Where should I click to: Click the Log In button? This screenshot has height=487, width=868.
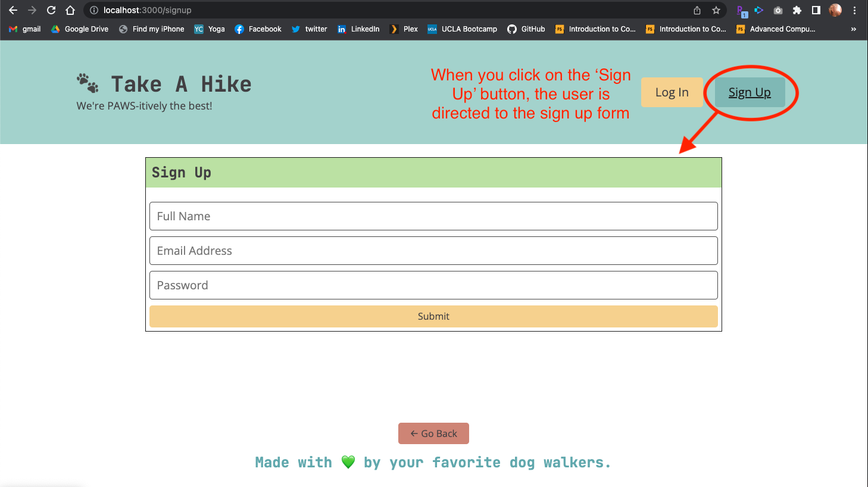tap(672, 92)
